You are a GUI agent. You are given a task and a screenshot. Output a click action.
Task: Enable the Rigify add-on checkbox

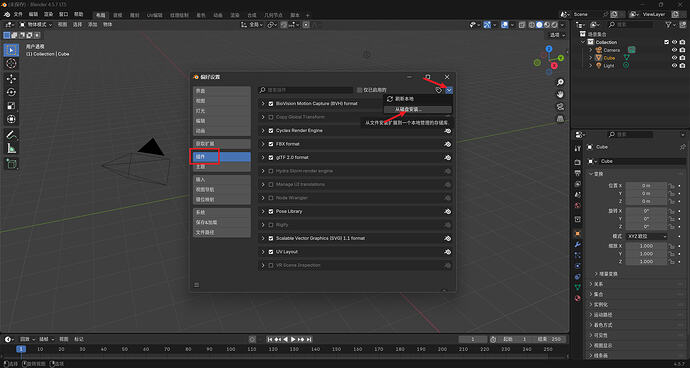click(271, 225)
